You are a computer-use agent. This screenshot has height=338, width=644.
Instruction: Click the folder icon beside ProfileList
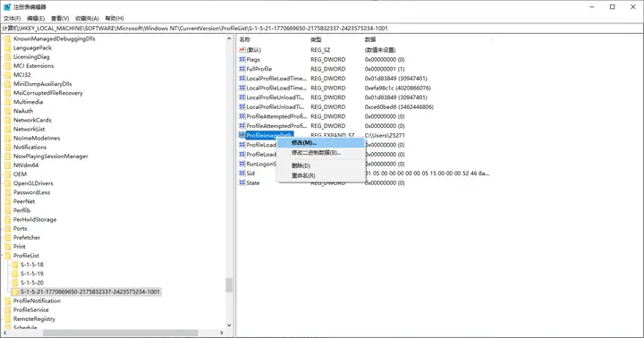click(x=8, y=256)
